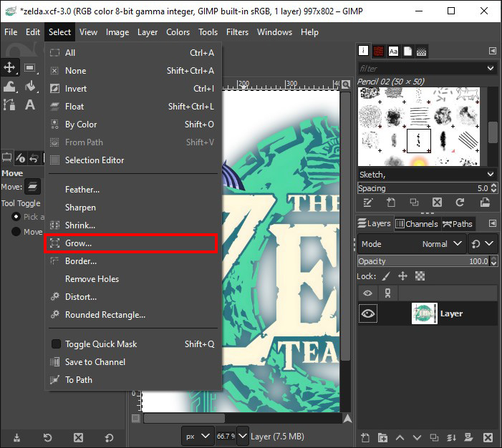Select Pick a layer radio option
502x448 pixels.
point(16,217)
